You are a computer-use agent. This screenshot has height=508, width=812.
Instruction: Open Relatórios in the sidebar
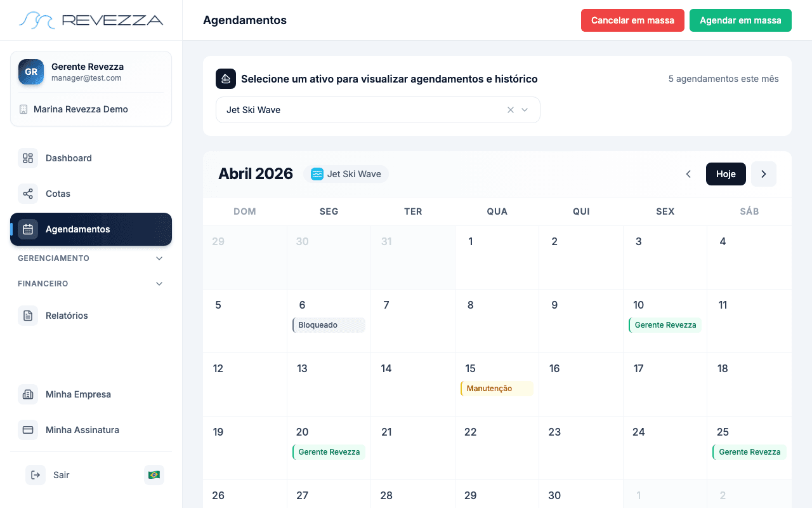(x=91, y=316)
